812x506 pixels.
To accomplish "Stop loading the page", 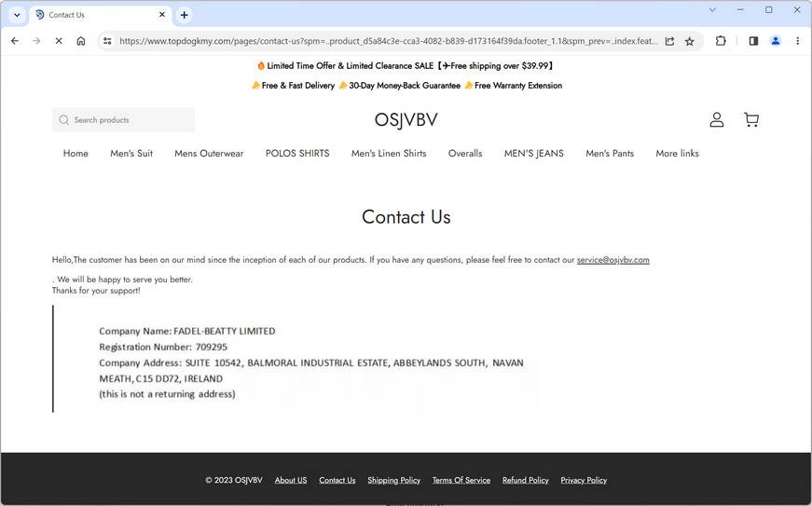I will [59, 41].
